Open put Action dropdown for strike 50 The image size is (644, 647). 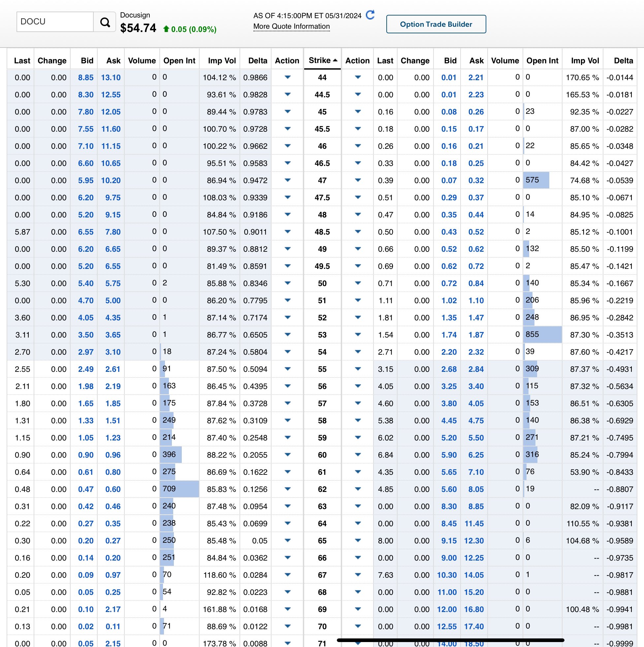tap(358, 283)
